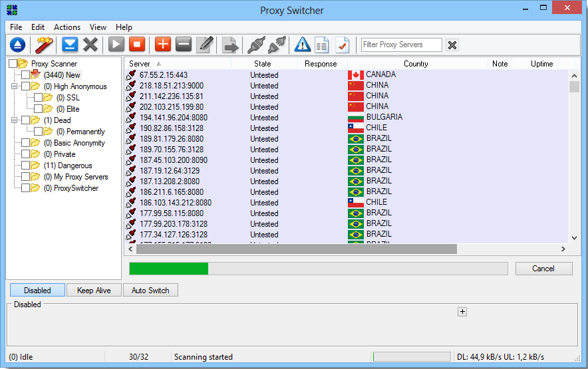Viewport: 588px width, 369px height.
Task: Open the proxy wizard wand icon
Action: pos(44,45)
